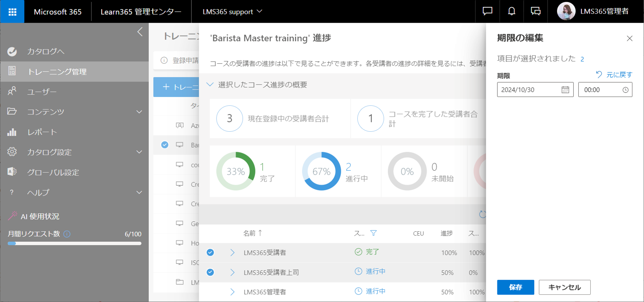Click the LMS365管理者 profile avatar
Image resolution: width=644 pixels, height=302 pixels.
point(566,11)
